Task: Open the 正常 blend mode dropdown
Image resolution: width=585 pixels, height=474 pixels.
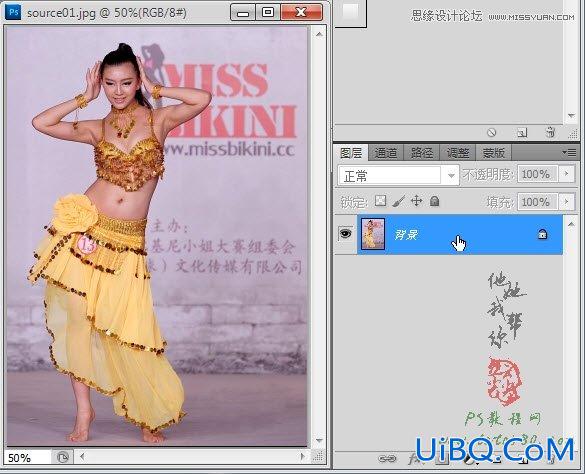Action: (x=398, y=175)
